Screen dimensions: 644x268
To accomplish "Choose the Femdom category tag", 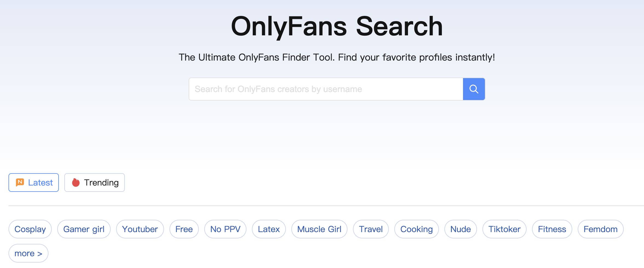I will coord(600,229).
